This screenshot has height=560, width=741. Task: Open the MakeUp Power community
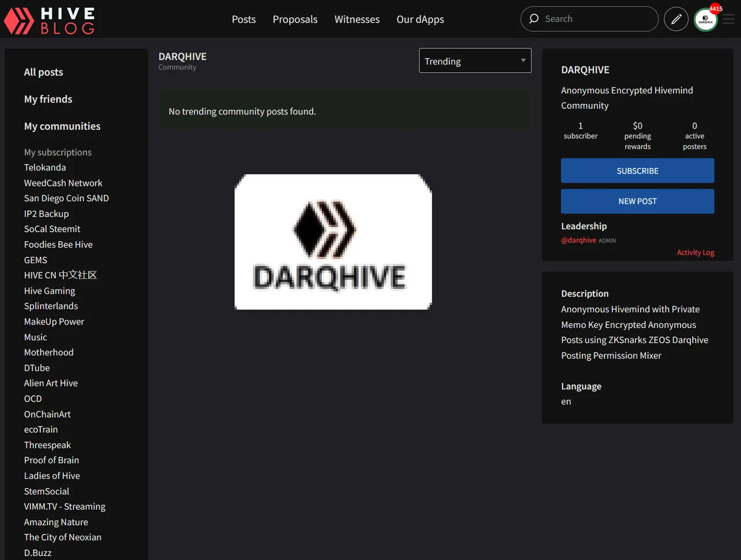coord(54,321)
